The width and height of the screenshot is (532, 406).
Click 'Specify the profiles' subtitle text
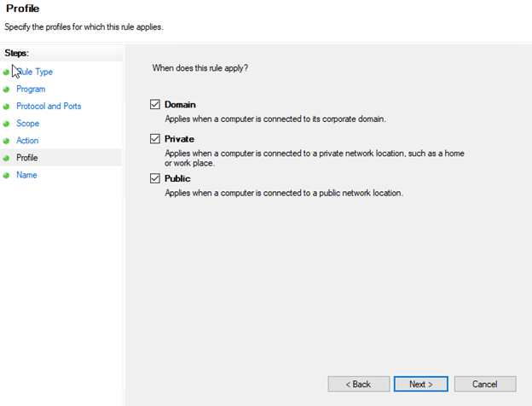(84, 26)
